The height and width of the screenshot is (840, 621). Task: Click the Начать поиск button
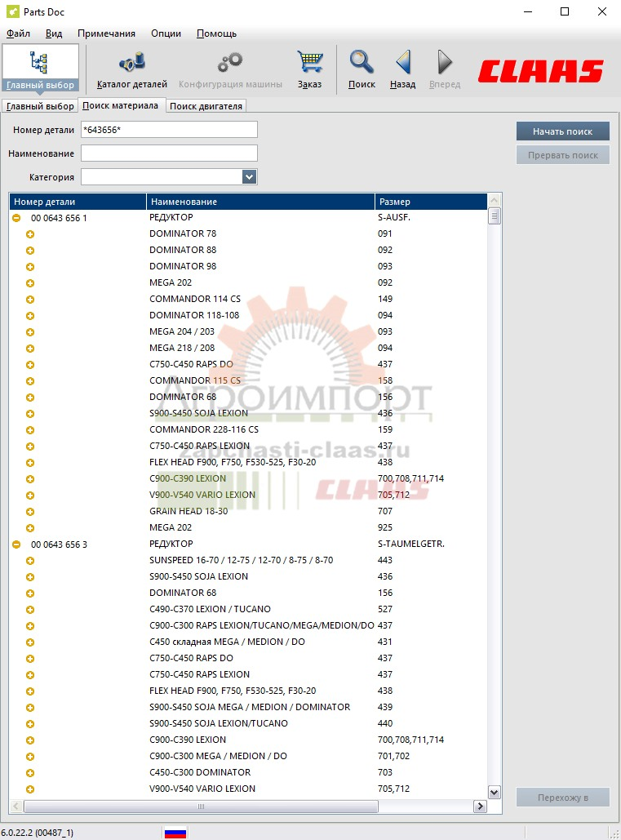pyautogui.click(x=562, y=131)
